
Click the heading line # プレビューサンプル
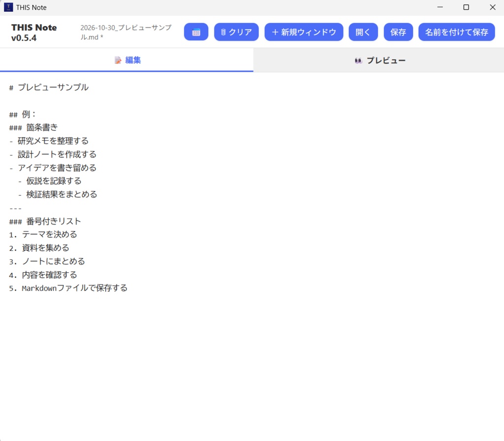coord(49,88)
